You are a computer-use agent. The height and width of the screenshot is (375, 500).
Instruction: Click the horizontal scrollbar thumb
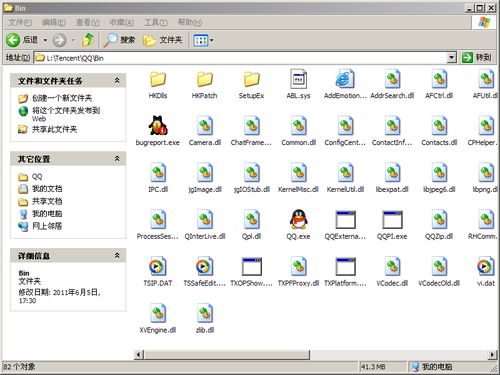(x=227, y=355)
